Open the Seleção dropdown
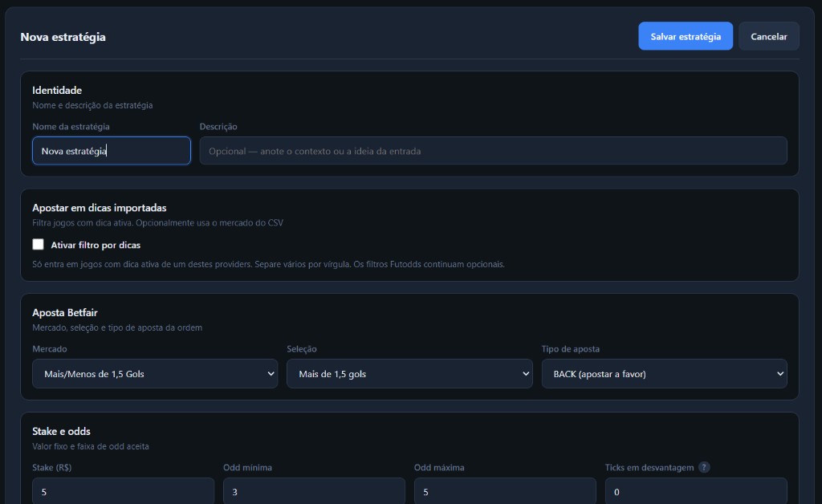The image size is (822, 504). [409, 373]
